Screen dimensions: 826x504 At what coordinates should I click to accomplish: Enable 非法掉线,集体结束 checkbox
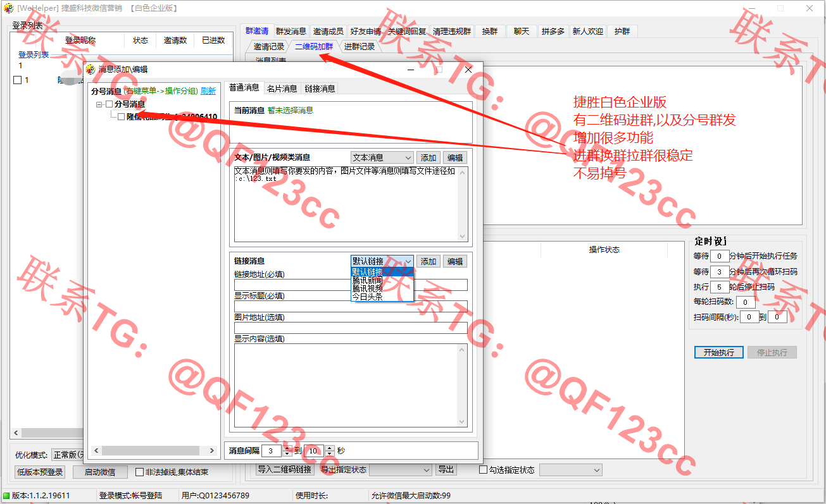click(140, 472)
